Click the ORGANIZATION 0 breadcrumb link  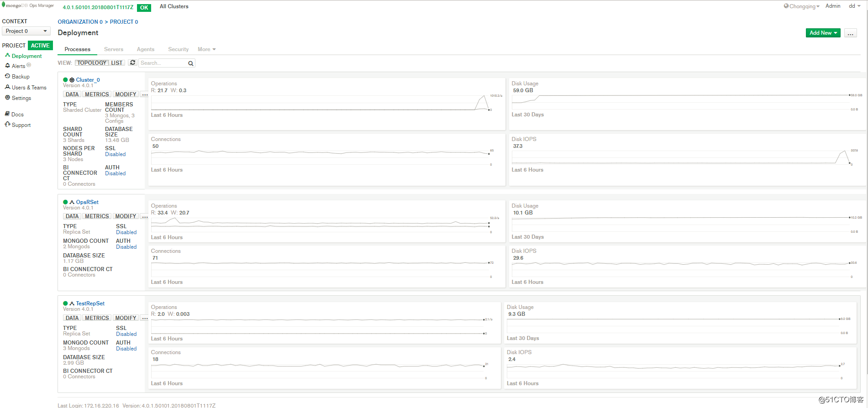(x=80, y=22)
